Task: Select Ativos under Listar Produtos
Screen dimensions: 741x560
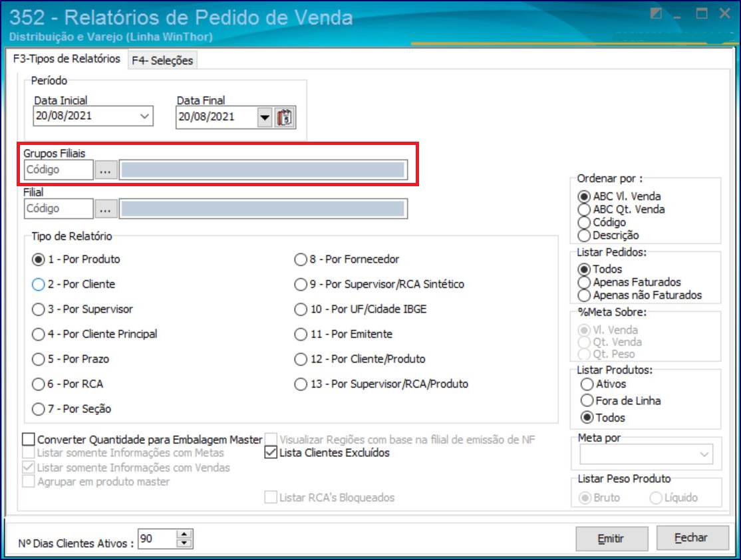Action: point(603,384)
